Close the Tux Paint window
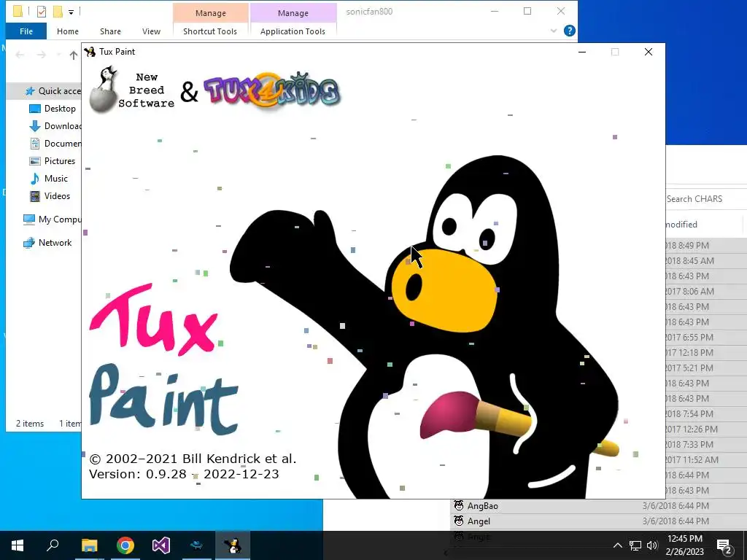 point(649,52)
